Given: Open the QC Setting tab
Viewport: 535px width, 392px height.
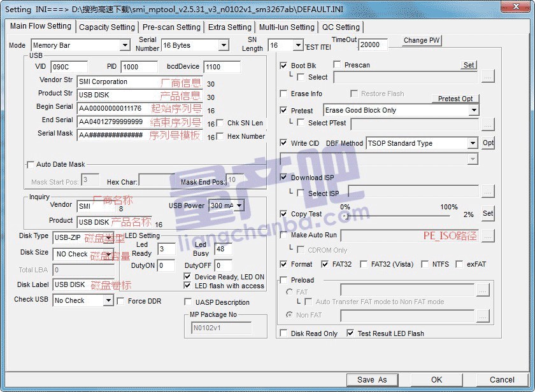Looking at the screenshot, I should pos(341,27).
